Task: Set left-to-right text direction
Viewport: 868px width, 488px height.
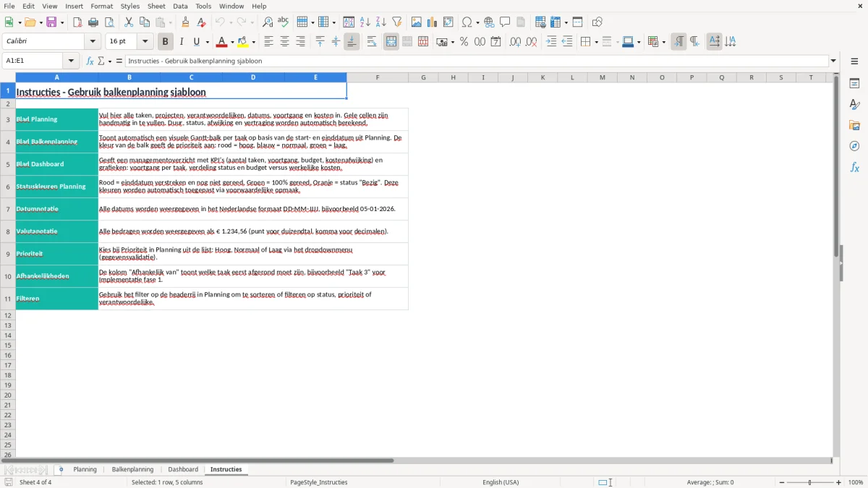Action: tap(678, 42)
